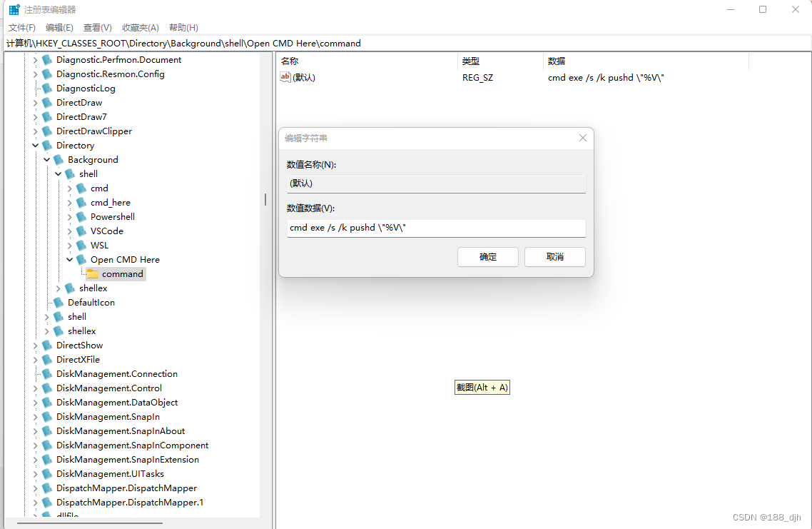This screenshot has width=812, height=529.
Task: Expand the shellex key under Background
Action: pos(58,288)
